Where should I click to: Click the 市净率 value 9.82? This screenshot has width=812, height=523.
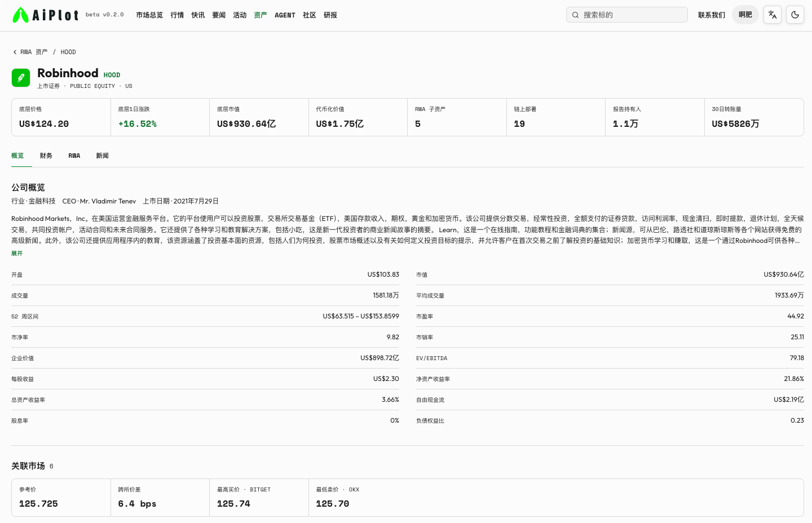pyautogui.click(x=393, y=337)
